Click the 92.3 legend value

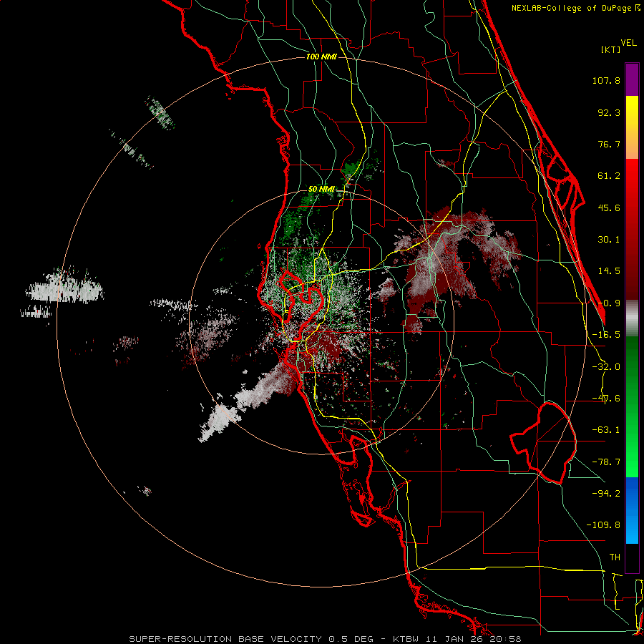click(609, 112)
